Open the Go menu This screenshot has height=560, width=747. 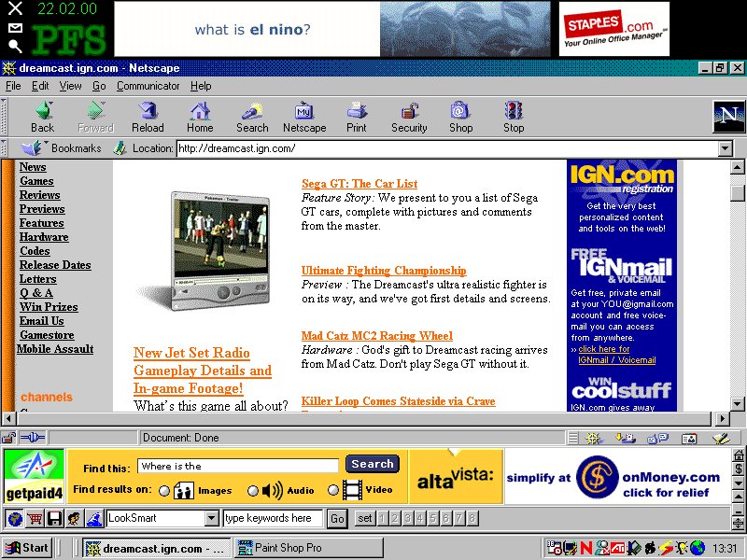(x=99, y=86)
